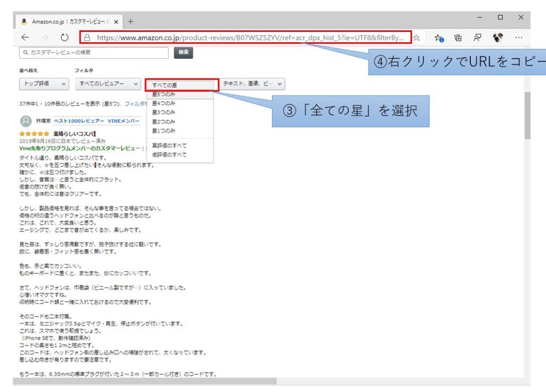Click reviewer 林檎家 avatar icon
The height and width of the screenshot is (392, 546).
26,121
